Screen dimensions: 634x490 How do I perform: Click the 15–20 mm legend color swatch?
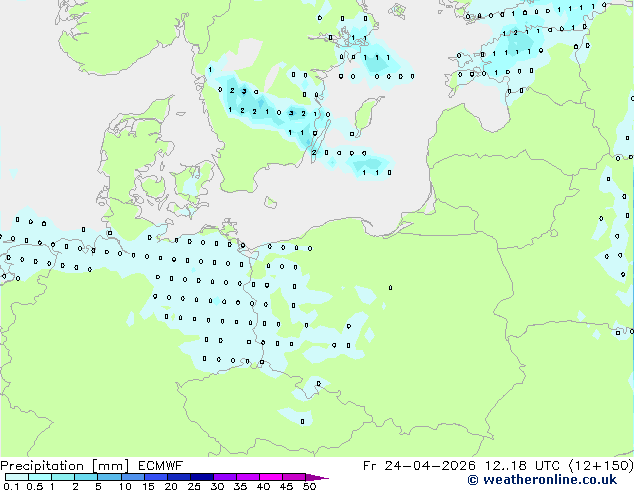(x=155, y=477)
